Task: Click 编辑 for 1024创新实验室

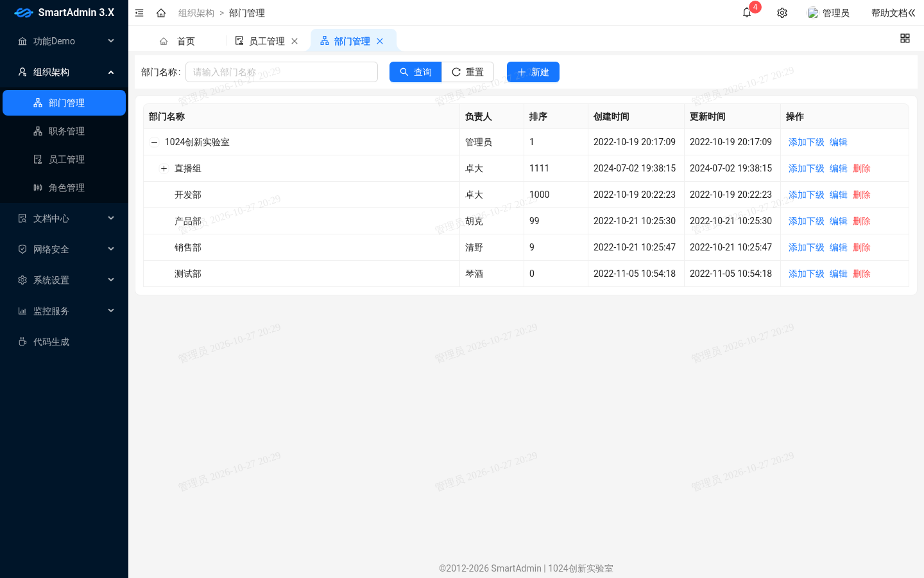Action: coord(838,142)
